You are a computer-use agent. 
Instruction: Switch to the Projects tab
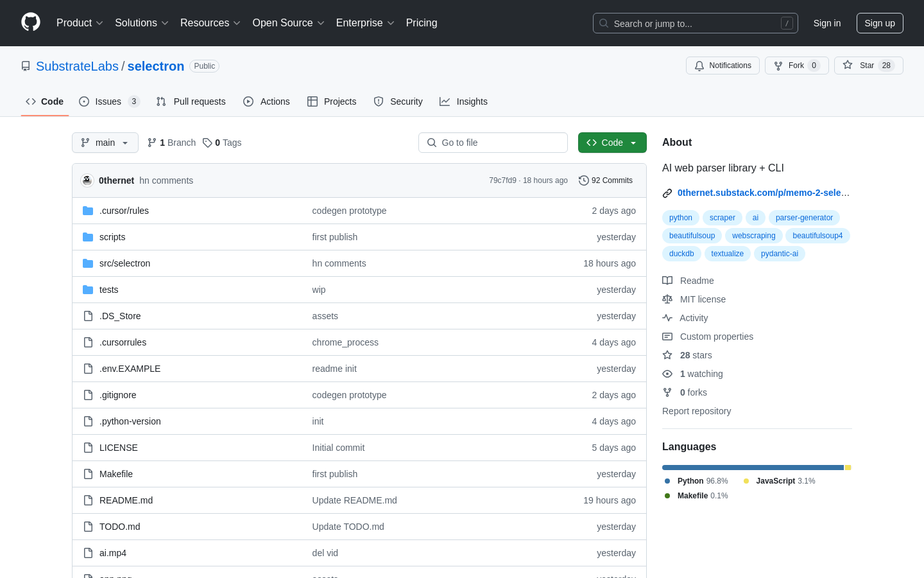point(332,101)
